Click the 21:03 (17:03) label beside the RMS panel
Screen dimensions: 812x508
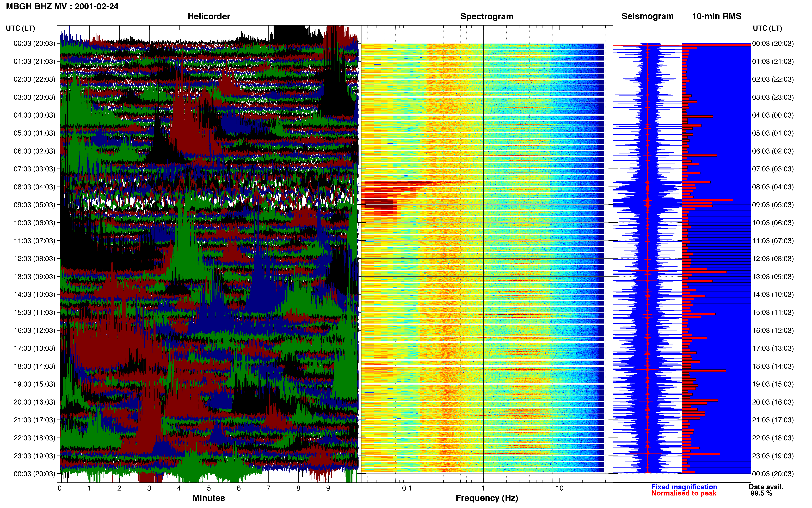coord(773,420)
